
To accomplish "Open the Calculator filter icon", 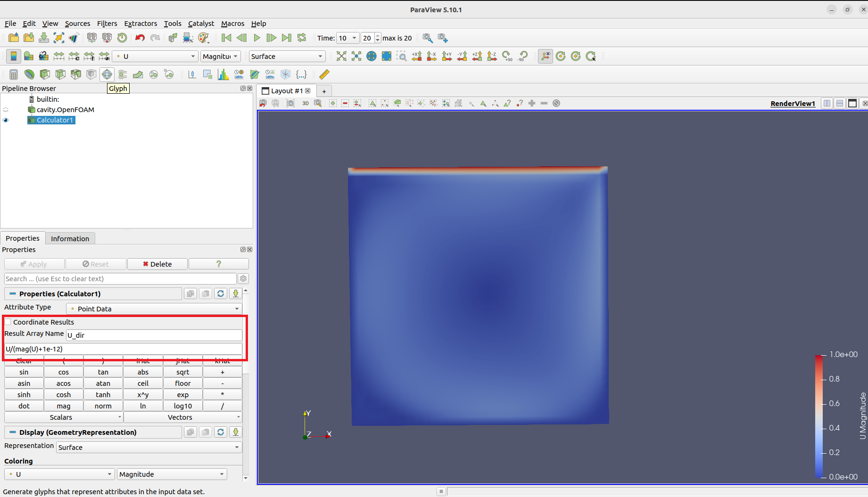I will coord(14,74).
